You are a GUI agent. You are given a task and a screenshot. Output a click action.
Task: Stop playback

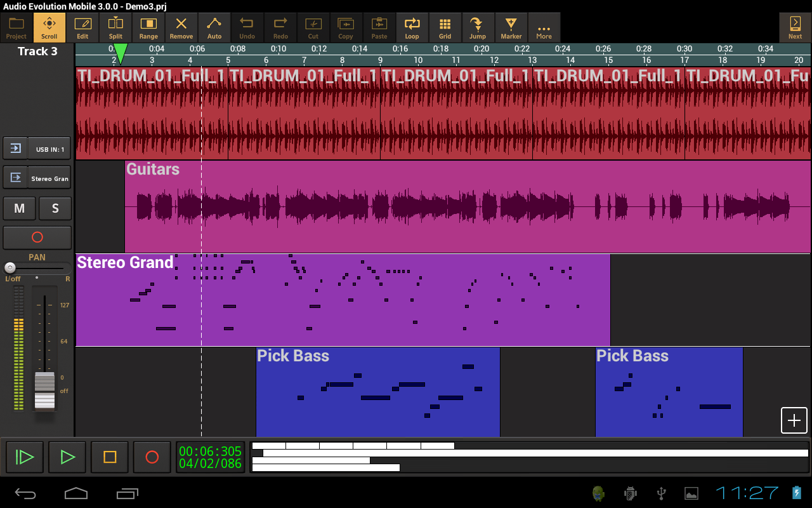pos(110,457)
